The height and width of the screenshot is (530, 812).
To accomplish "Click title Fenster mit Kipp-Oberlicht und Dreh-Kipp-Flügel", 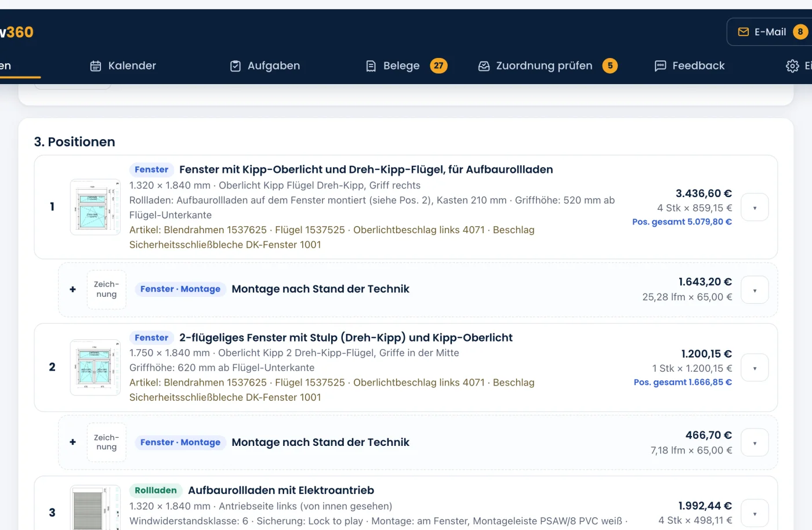I will [x=366, y=169].
